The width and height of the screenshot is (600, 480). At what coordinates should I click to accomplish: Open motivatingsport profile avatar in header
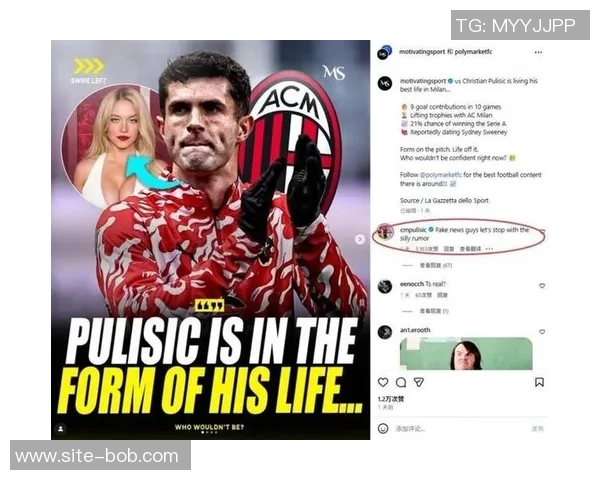(385, 53)
